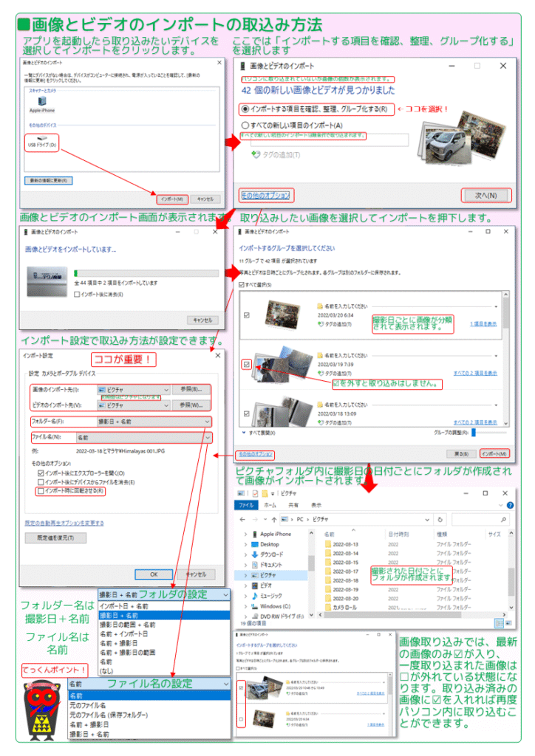Select すべての新しい項目のインポート radio option

point(245,126)
